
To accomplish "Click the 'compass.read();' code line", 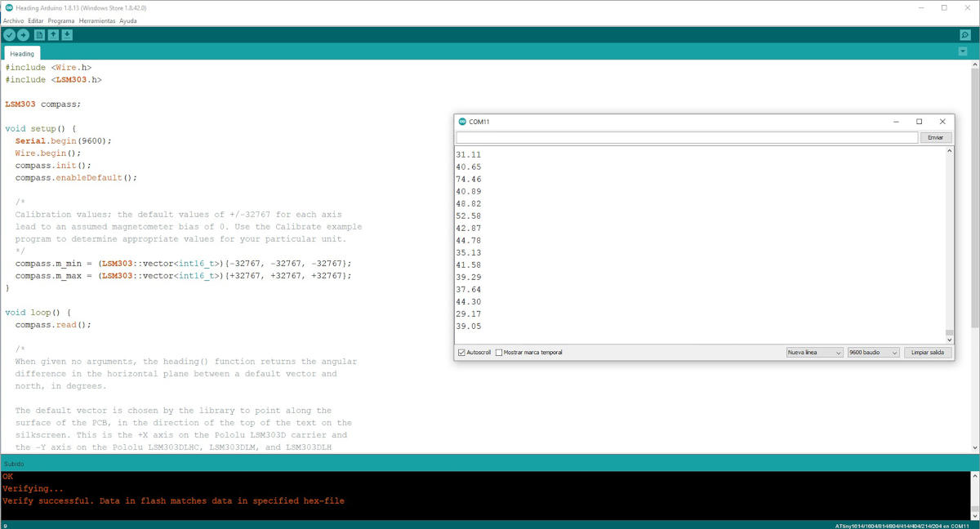I will [53, 325].
